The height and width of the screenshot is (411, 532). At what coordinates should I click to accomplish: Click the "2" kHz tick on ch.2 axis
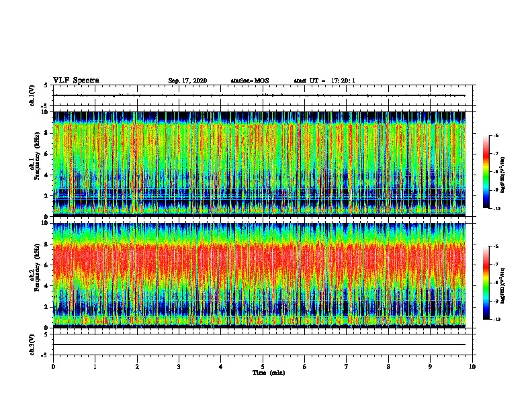(x=46, y=307)
